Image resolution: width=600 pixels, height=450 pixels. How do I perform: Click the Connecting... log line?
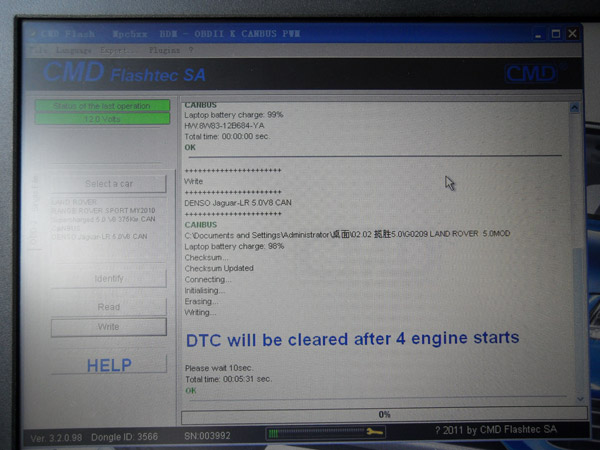208,279
